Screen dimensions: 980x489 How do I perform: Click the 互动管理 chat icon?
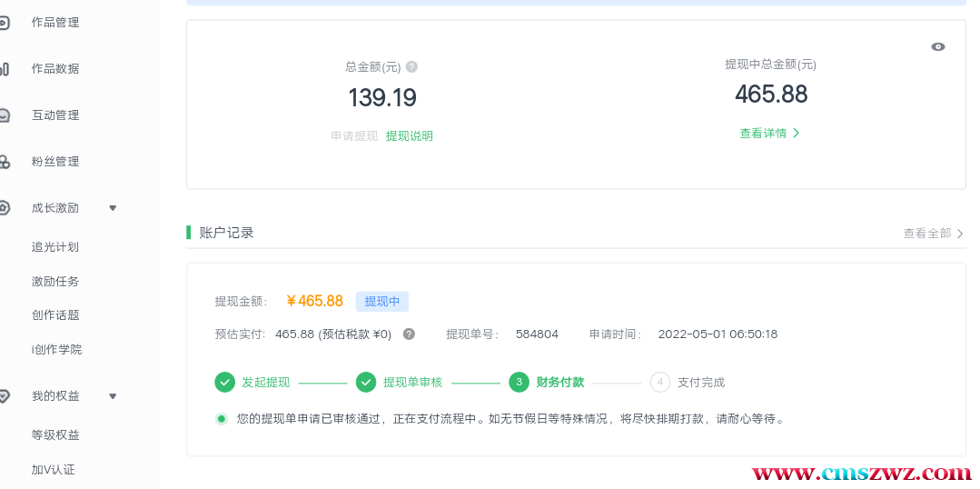pyautogui.click(x=5, y=115)
